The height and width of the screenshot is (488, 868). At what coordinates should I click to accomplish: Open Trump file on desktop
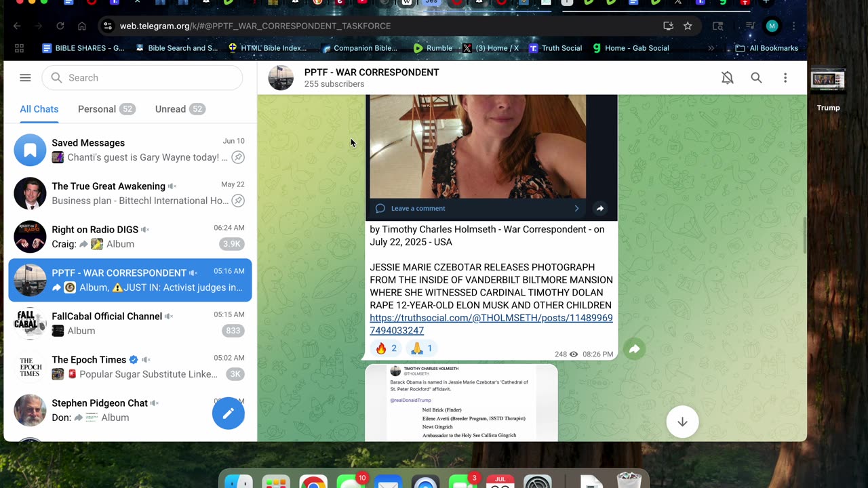tap(828, 89)
